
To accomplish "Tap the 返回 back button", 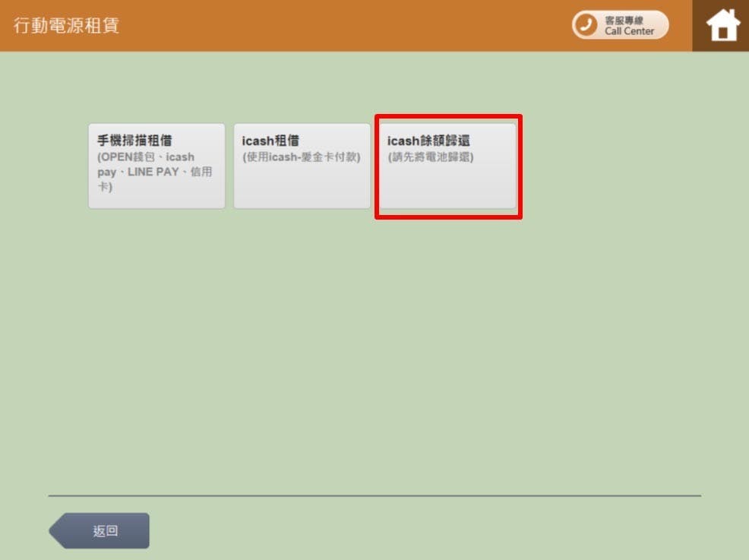I will point(100,530).
